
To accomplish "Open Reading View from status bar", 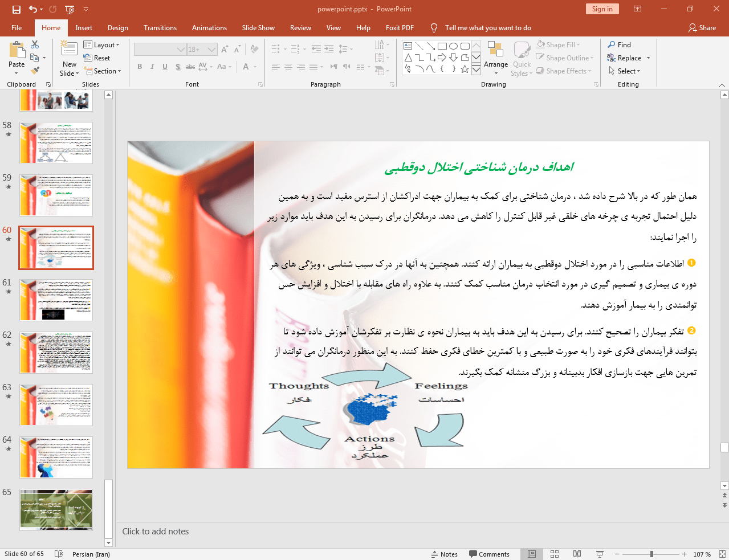I will [x=577, y=554].
